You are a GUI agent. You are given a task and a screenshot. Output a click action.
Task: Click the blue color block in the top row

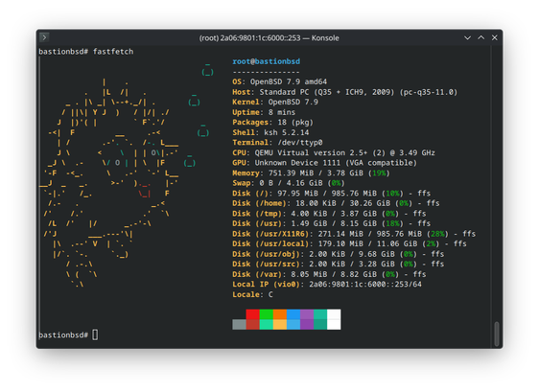[x=293, y=314]
